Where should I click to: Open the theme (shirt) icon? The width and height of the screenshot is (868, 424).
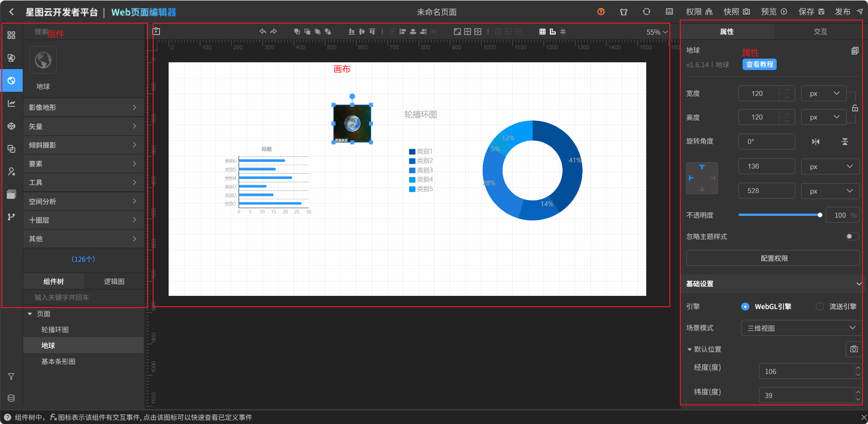pyautogui.click(x=624, y=12)
